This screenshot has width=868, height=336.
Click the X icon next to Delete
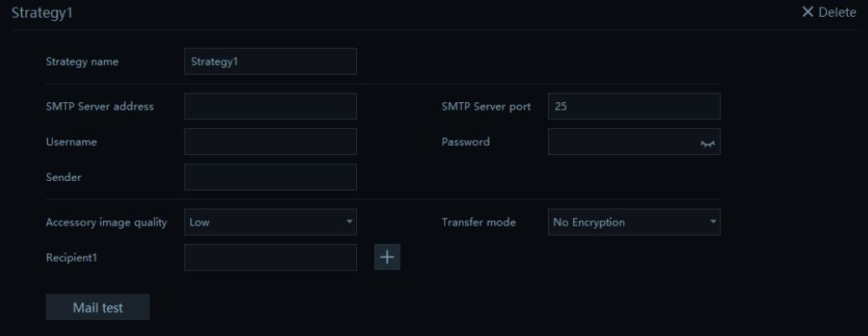pyautogui.click(x=808, y=12)
